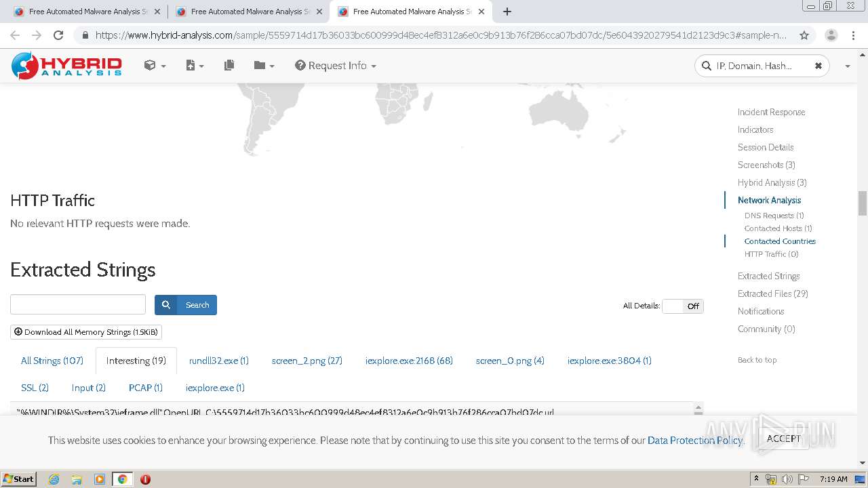Open the sandbox cube dropdown menu
The height and width of the screenshot is (488, 868).
point(155,66)
